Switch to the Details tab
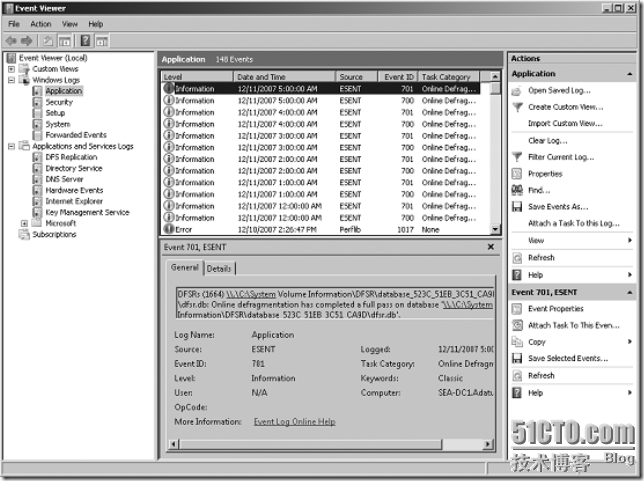 (219, 269)
